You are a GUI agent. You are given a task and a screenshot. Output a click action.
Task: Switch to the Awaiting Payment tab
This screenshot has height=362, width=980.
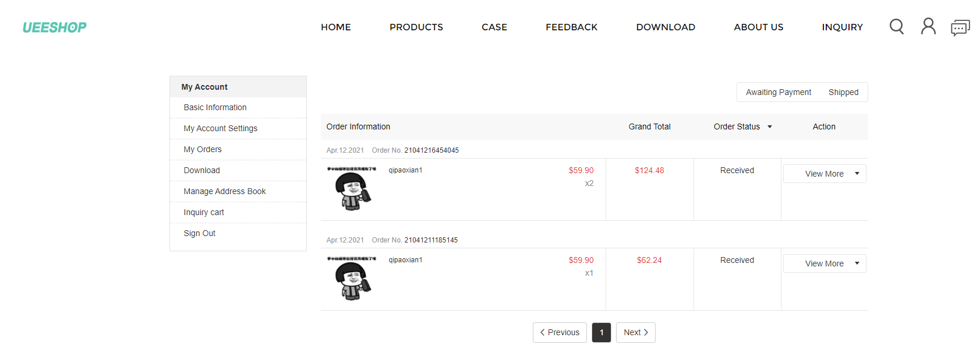(779, 92)
